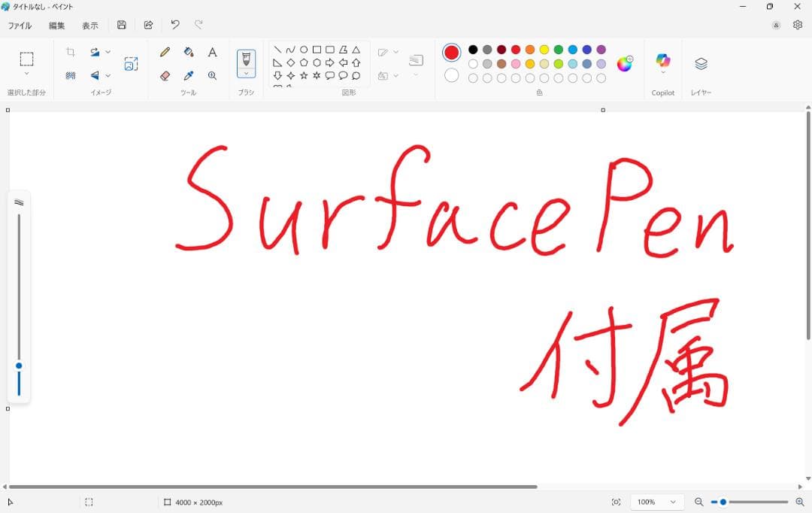
Task: Open the brush type dropdown
Action: click(247, 74)
